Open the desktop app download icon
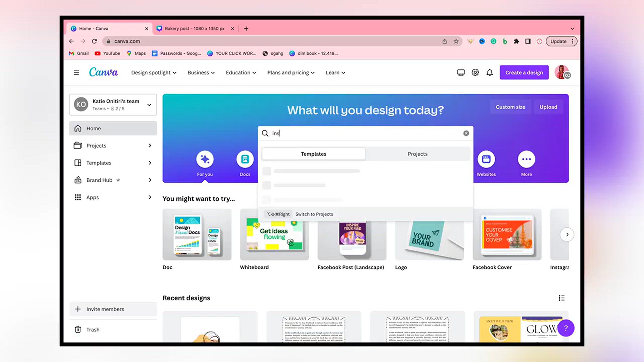The width and height of the screenshot is (644, 362). (461, 72)
